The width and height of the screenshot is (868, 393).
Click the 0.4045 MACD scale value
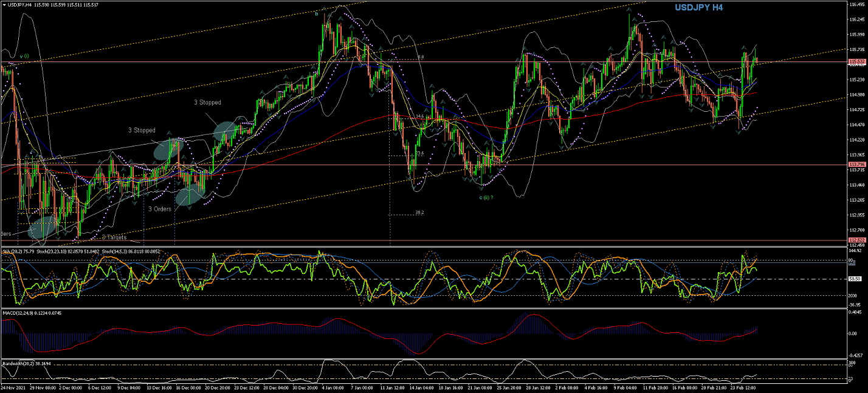point(856,312)
